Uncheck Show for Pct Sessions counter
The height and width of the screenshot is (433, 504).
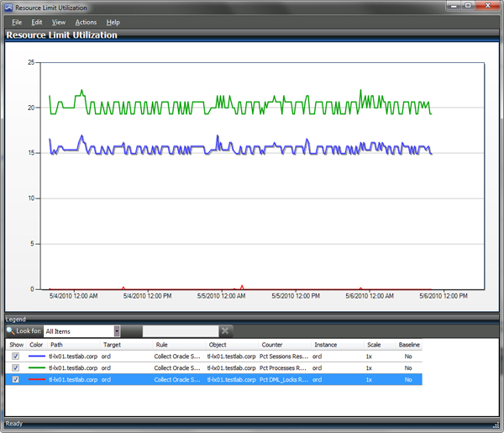pyautogui.click(x=15, y=356)
